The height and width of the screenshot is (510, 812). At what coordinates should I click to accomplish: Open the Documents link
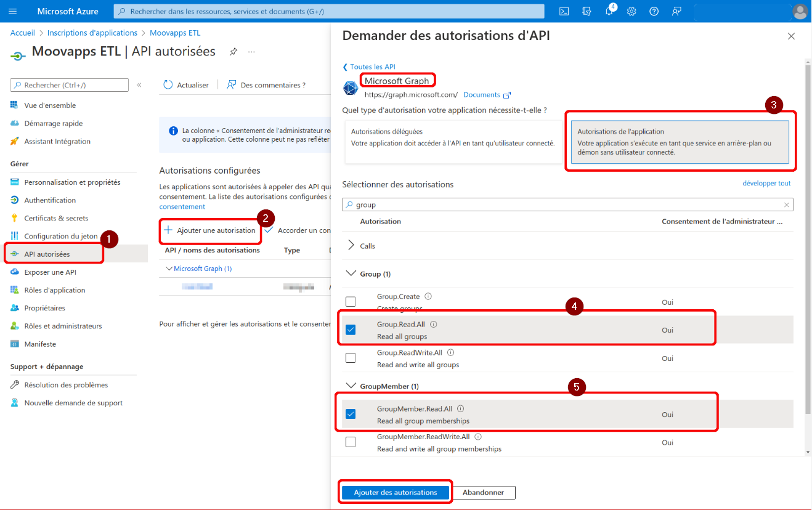click(482, 95)
